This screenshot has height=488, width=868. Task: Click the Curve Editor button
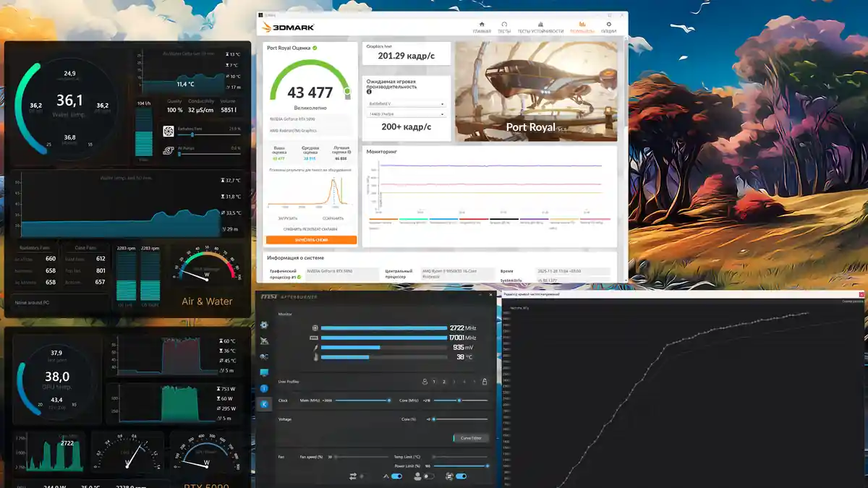[x=470, y=438]
